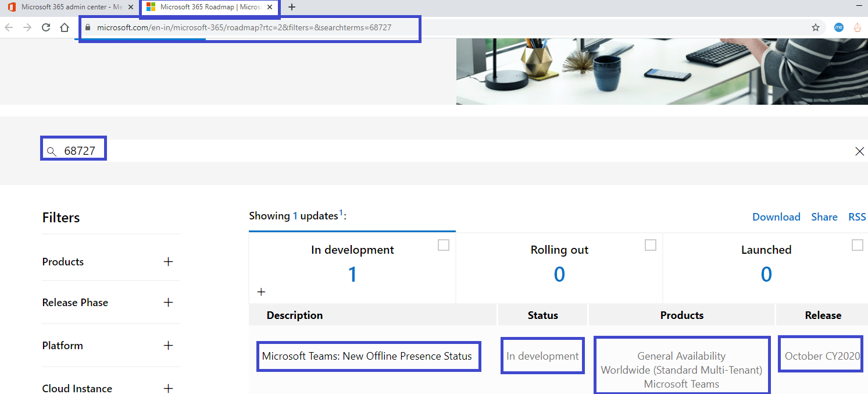868x394 pixels.
Task: Click the 'October CY2020' release cell
Action: (822, 356)
